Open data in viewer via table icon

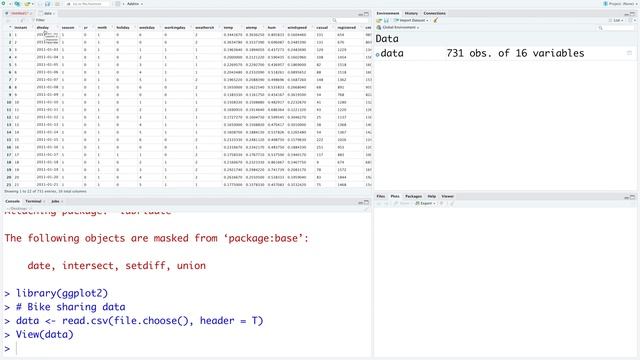pyautogui.click(x=629, y=53)
